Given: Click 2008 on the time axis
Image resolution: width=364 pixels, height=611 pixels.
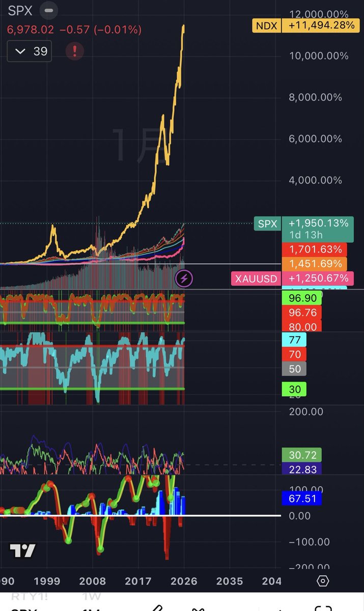Looking at the screenshot, I should (x=93, y=581).
